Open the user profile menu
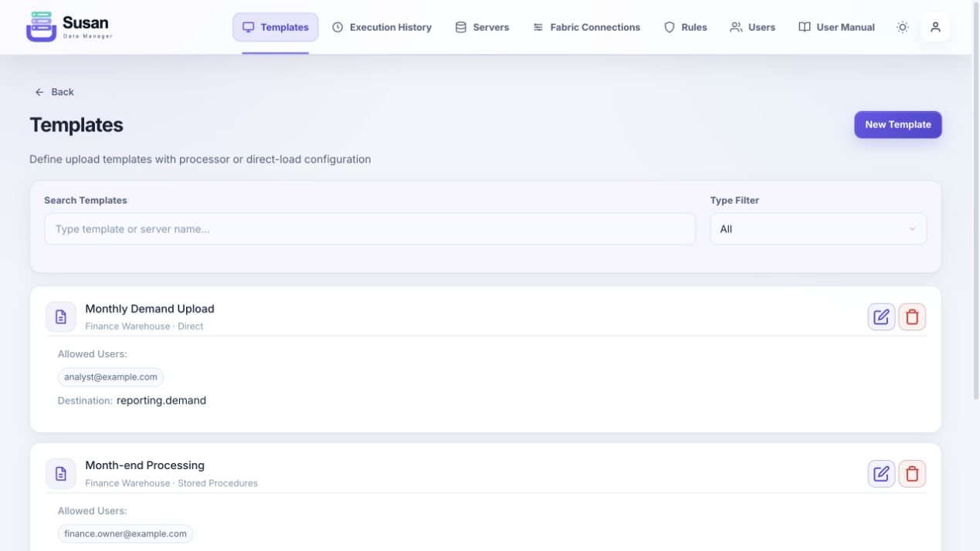The height and width of the screenshot is (551, 980). click(935, 27)
